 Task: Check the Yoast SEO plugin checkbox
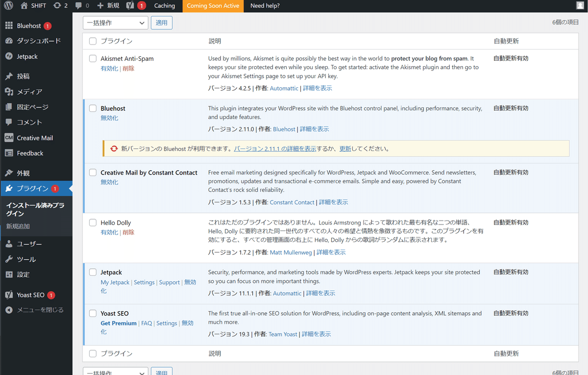pos(93,313)
